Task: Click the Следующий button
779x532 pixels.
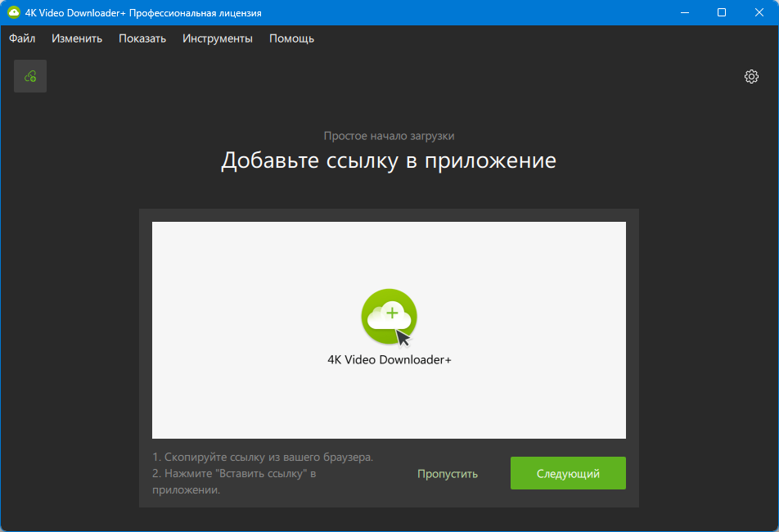Action: coord(568,473)
